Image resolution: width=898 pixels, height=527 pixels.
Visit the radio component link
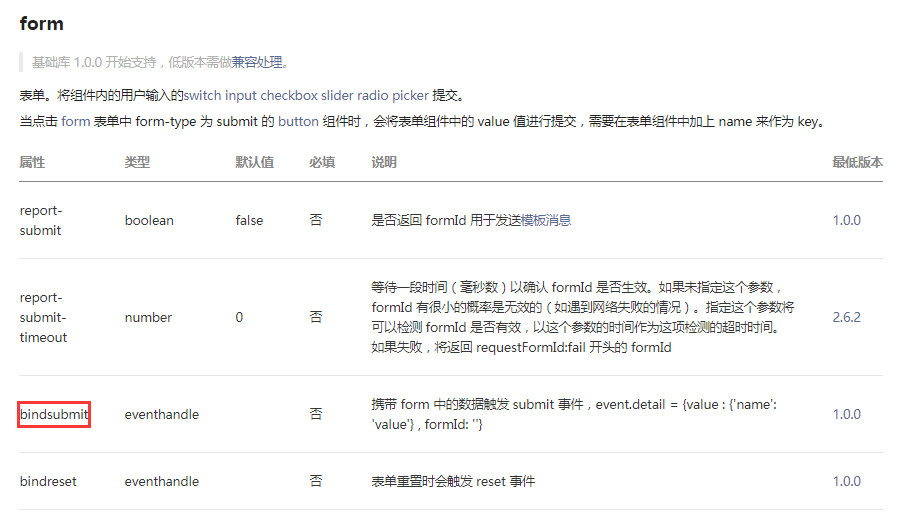pos(373,95)
